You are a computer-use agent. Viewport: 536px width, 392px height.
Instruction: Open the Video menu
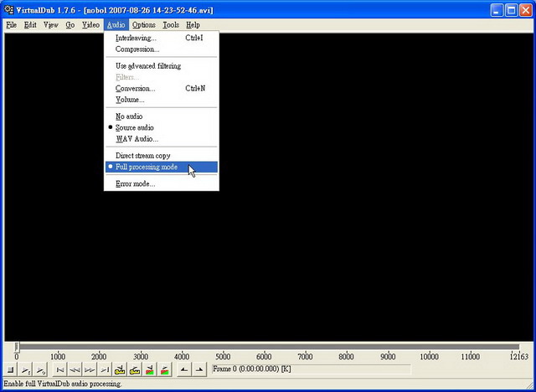(90, 25)
